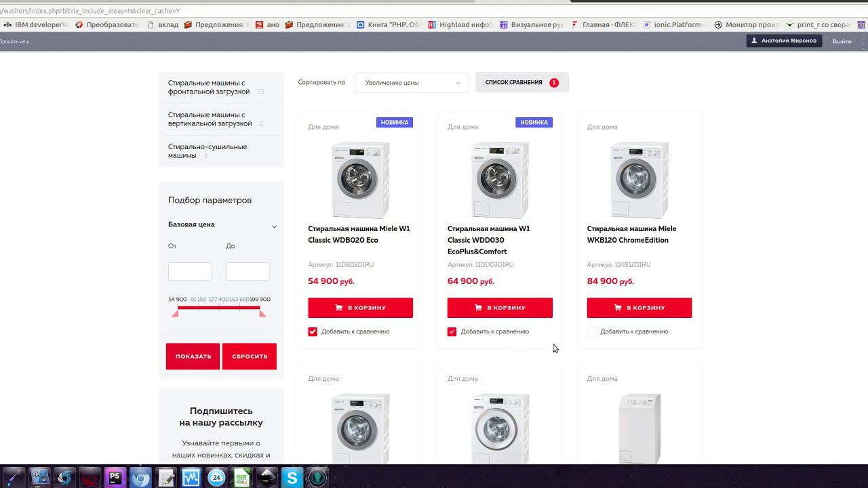
Task: Open the Монитор произ bookmark
Action: click(746, 24)
